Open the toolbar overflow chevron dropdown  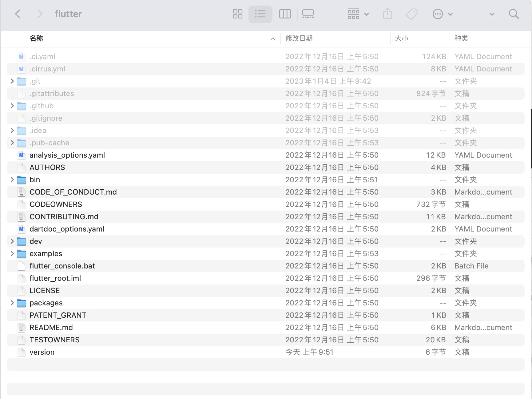(x=492, y=14)
